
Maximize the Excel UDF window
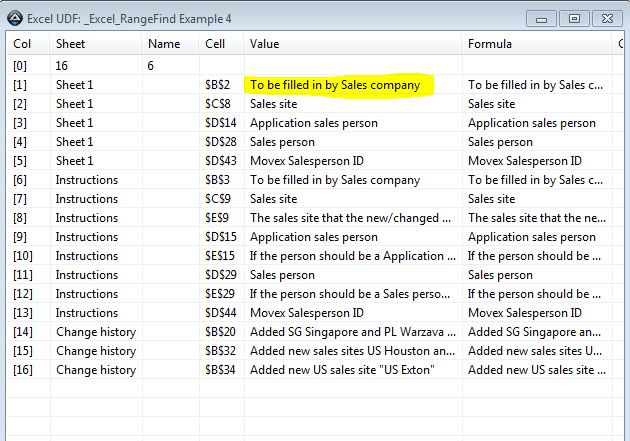point(574,19)
